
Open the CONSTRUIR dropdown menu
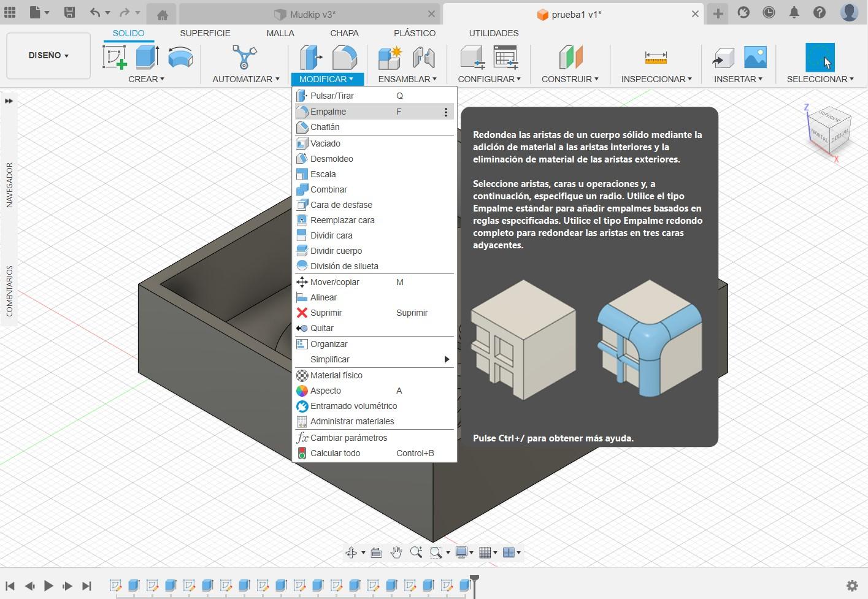570,79
